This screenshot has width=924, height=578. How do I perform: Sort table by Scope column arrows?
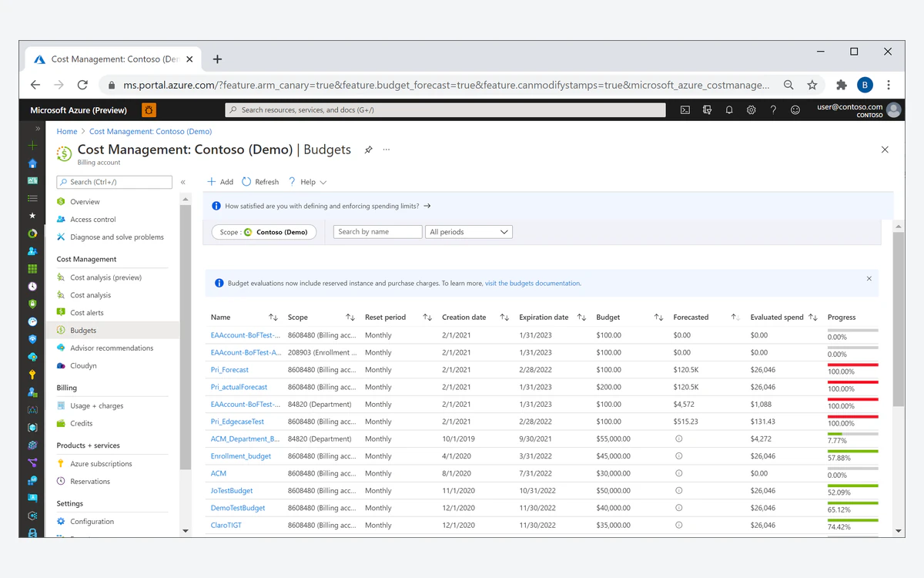(350, 318)
